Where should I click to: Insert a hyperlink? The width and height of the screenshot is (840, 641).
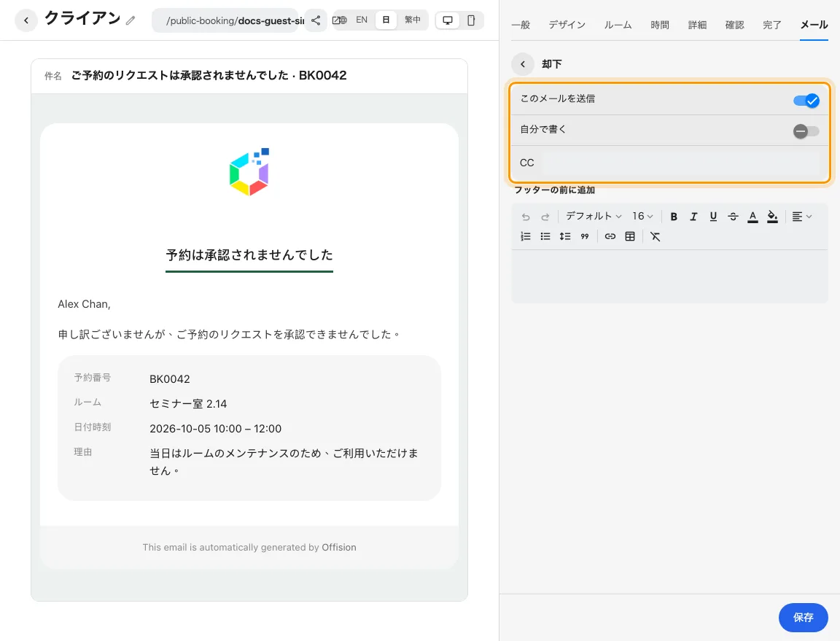(610, 236)
